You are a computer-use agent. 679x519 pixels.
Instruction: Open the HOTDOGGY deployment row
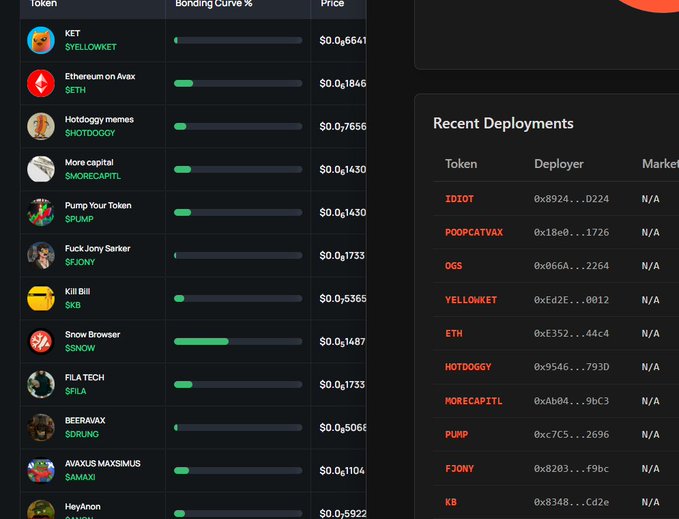click(468, 367)
